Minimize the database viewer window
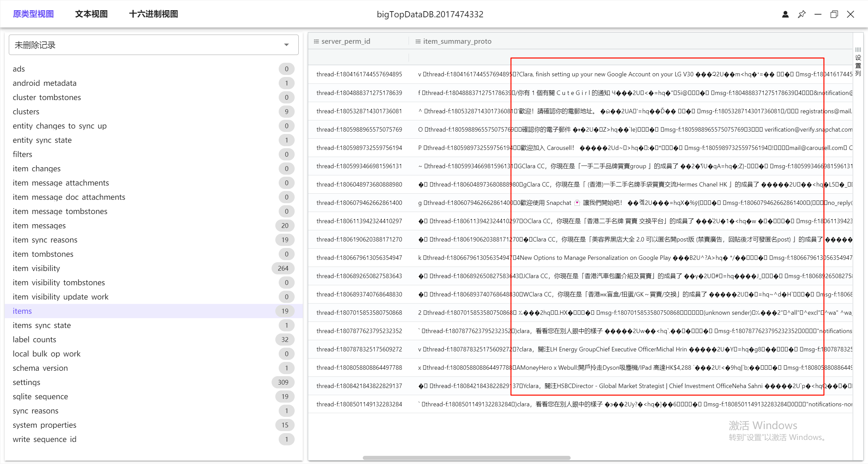The image size is (868, 464). (x=818, y=14)
